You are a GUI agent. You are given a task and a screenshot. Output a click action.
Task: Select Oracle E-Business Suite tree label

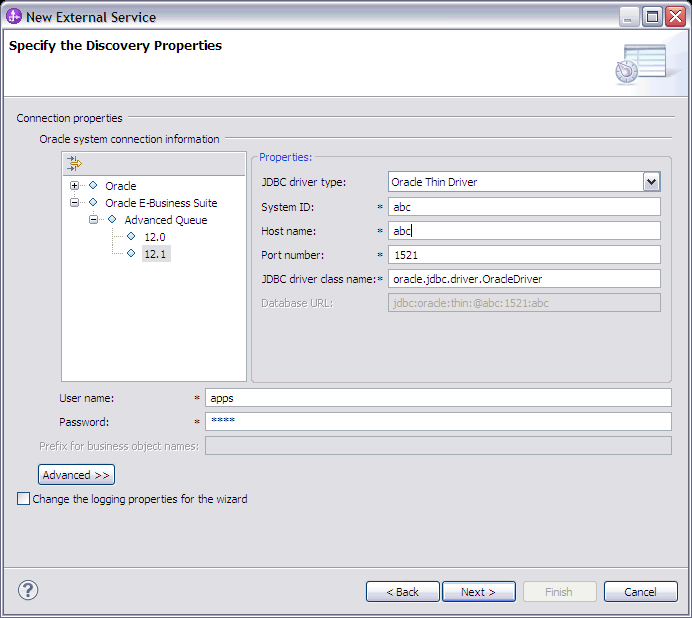[161, 203]
